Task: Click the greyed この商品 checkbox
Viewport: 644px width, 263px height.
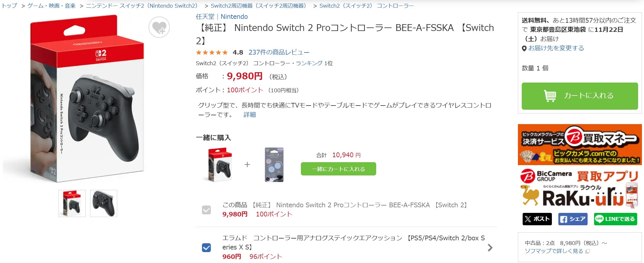Action: tap(206, 210)
